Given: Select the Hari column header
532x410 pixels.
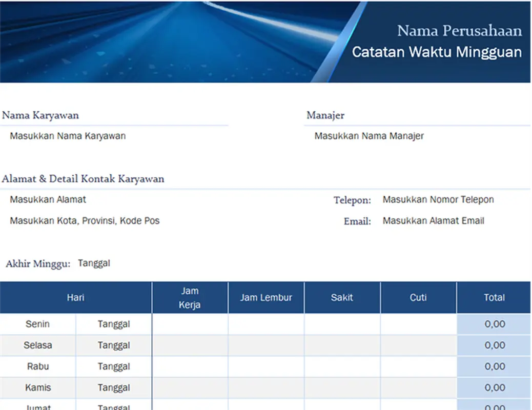Looking at the screenshot, I should point(76,297).
